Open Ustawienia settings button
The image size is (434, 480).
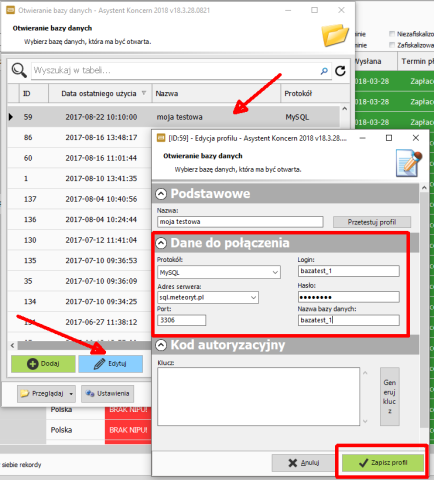click(x=107, y=394)
